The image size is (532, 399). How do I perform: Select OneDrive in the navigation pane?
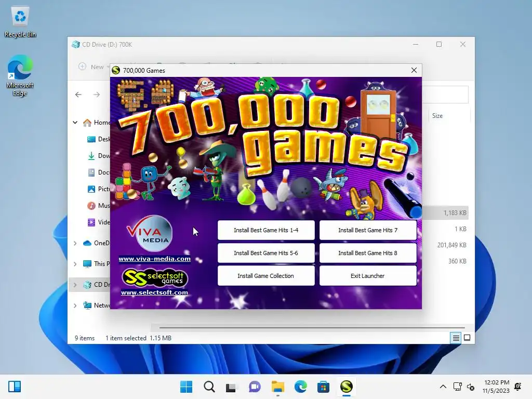pos(96,243)
